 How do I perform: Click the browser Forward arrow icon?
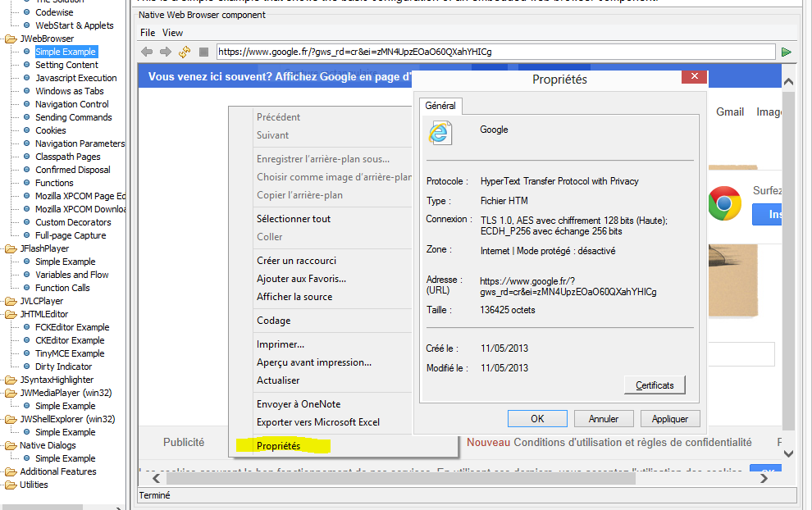pyautogui.click(x=166, y=52)
